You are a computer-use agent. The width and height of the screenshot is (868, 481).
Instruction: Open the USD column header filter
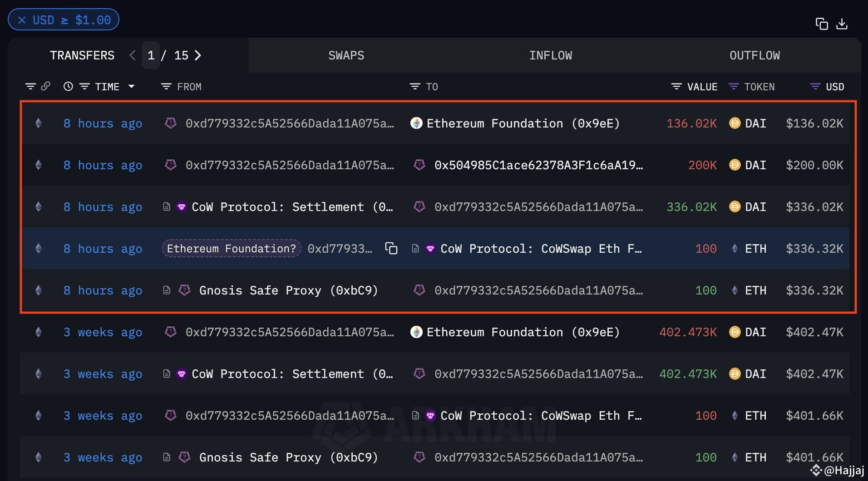click(815, 86)
